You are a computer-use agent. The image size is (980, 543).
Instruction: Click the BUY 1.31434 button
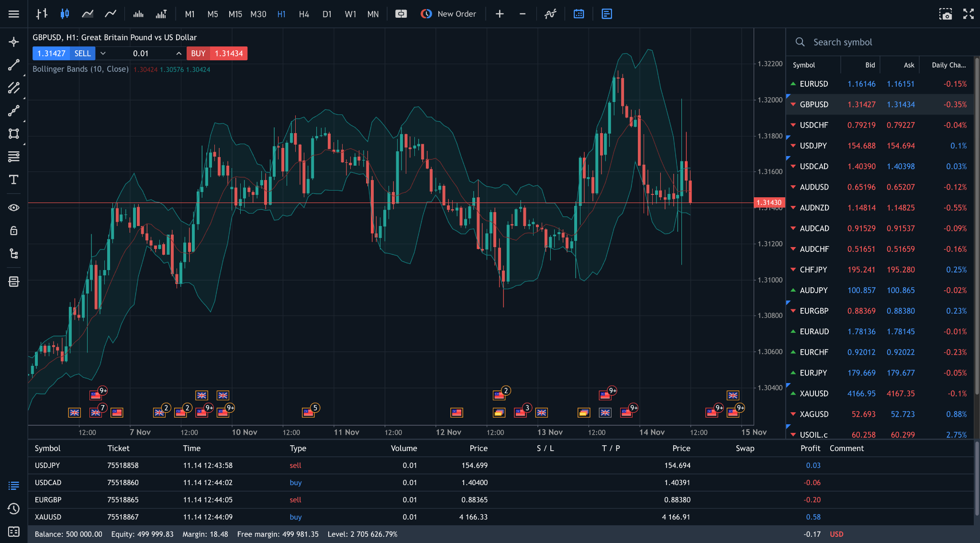(x=217, y=53)
